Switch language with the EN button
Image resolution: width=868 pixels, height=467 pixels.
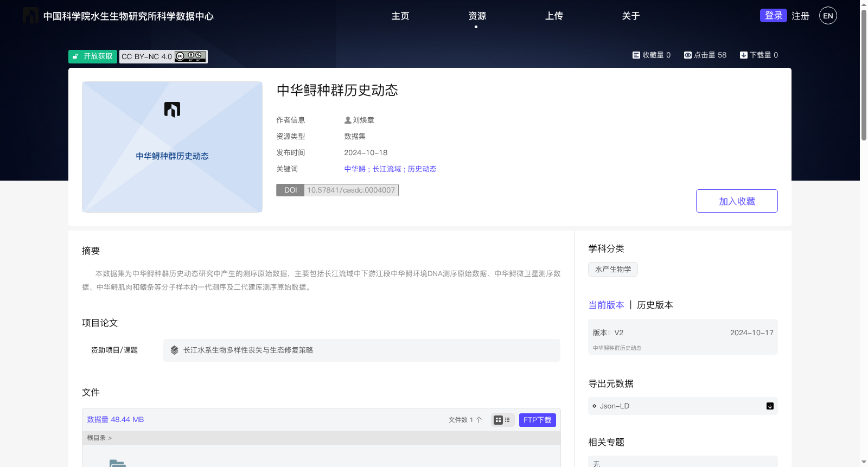click(828, 16)
